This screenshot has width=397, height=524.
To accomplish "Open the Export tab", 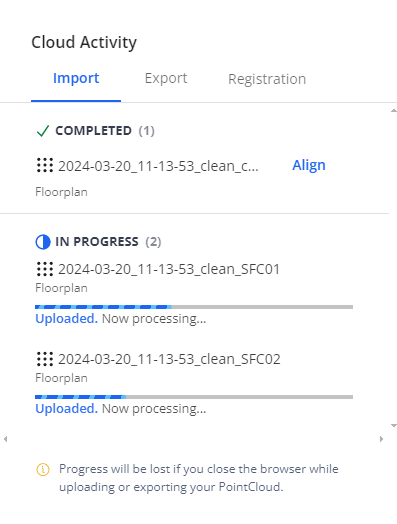I will point(166,78).
